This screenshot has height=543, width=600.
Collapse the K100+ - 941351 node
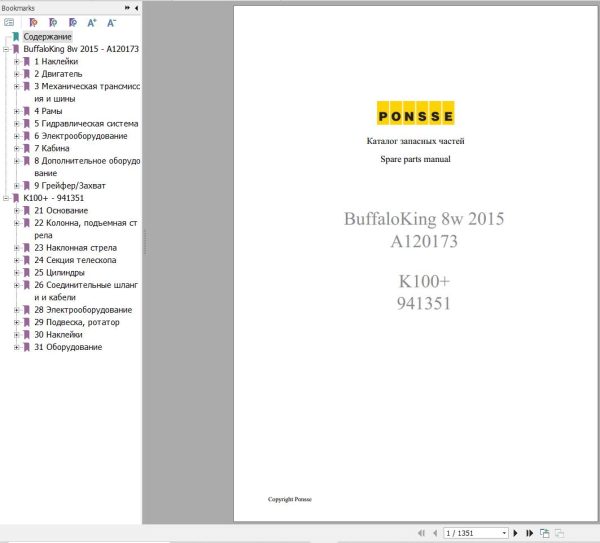coord(6,198)
